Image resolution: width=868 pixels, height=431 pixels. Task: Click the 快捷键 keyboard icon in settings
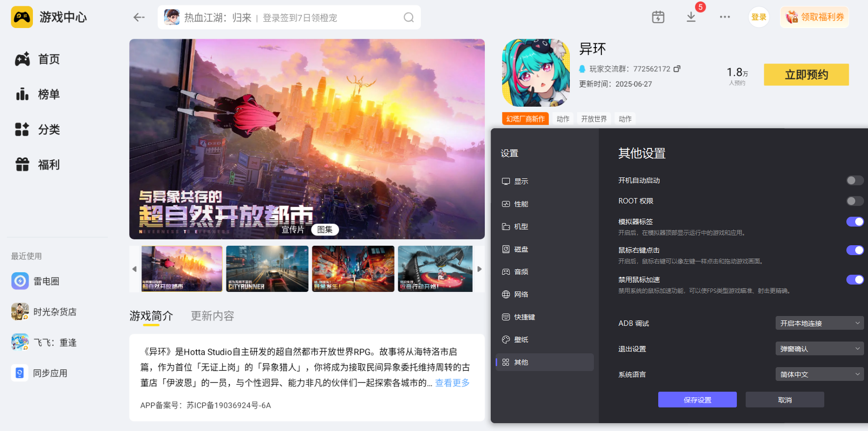point(506,317)
